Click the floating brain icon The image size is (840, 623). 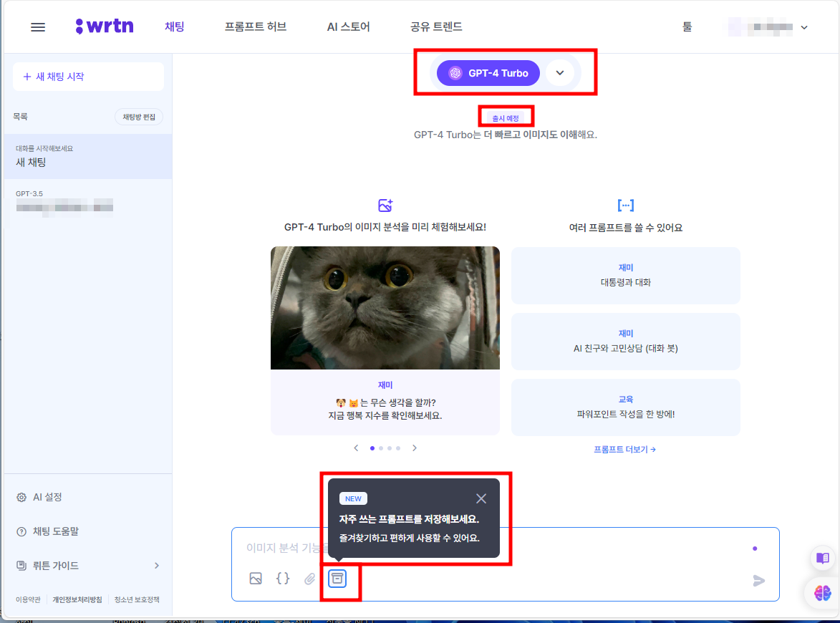pos(822,593)
